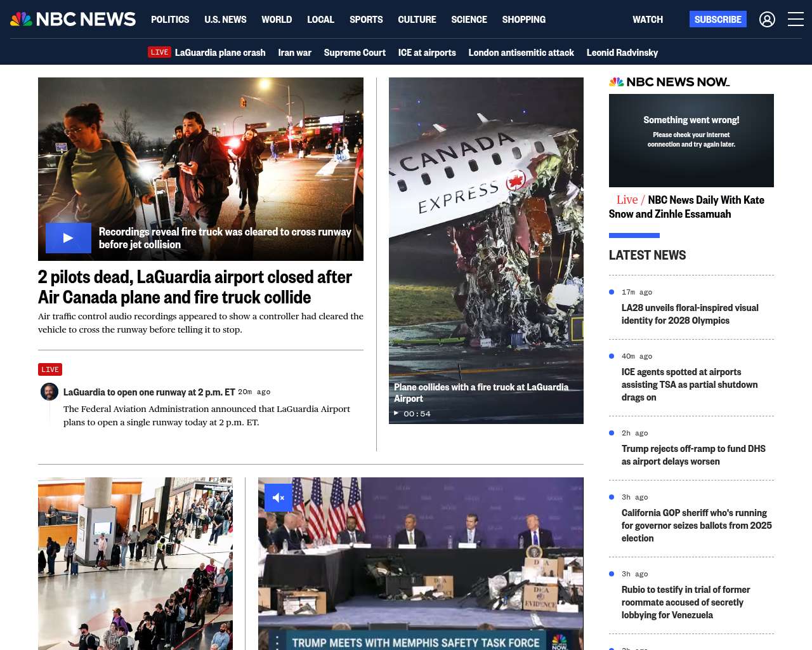Image resolution: width=812 pixels, height=650 pixels.
Task: Go to the Culture section
Action: pyautogui.click(x=417, y=20)
